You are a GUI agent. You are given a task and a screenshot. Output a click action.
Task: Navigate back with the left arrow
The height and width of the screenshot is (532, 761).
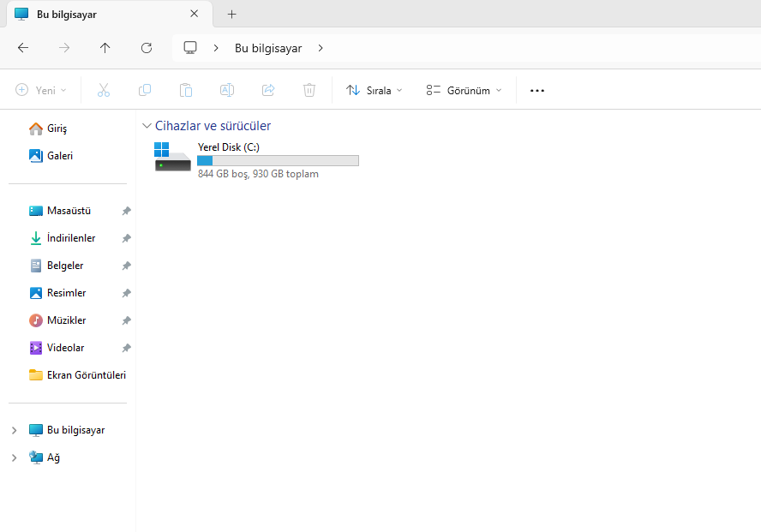pos(23,48)
